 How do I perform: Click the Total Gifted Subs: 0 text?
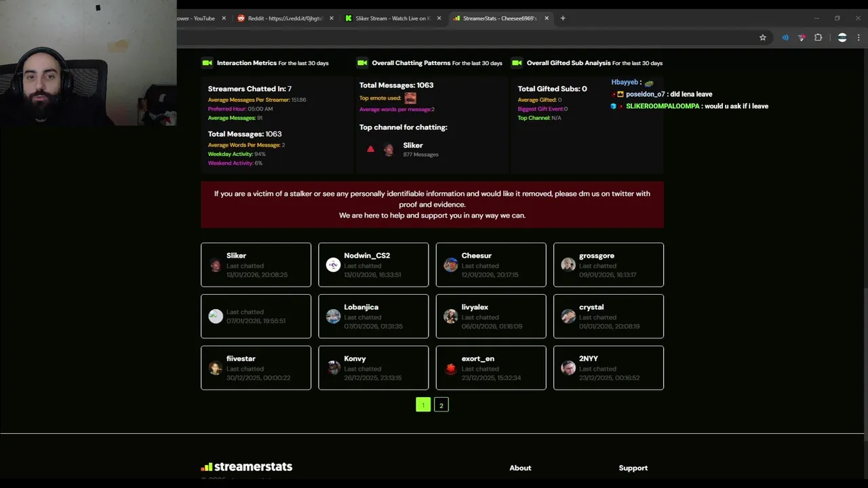(x=553, y=89)
